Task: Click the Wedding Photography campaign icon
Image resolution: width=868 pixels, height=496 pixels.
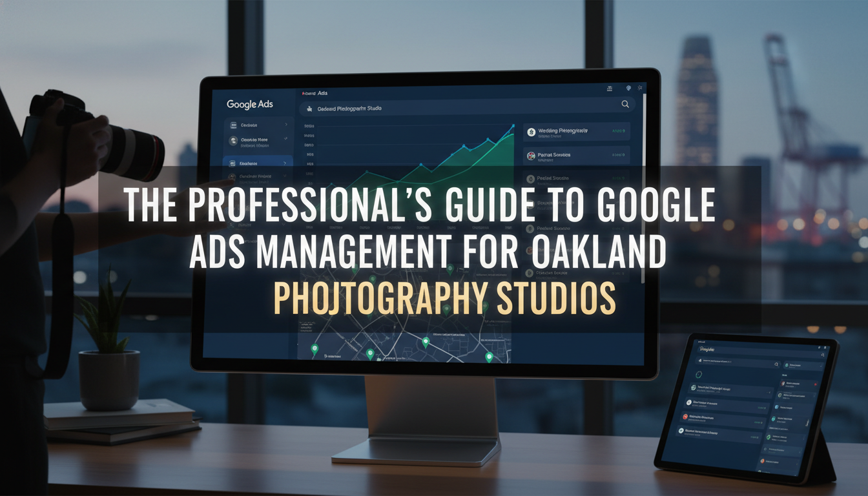Action: [532, 132]
